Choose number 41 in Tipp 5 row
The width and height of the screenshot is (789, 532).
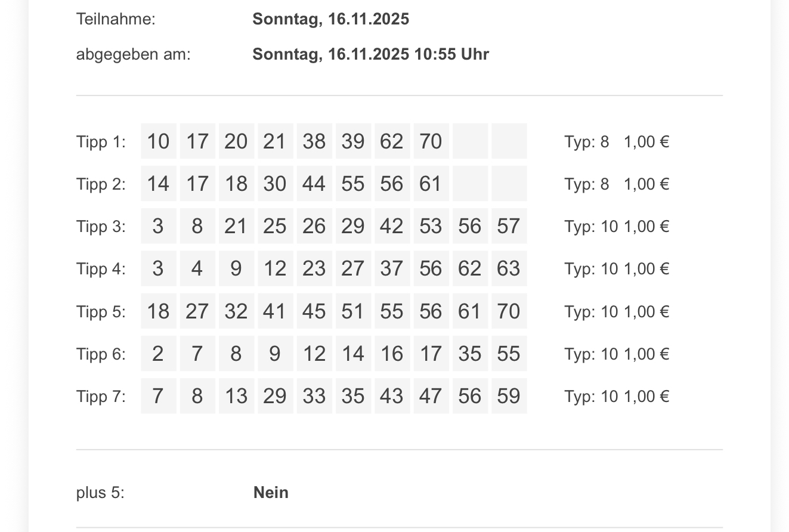pos(275,311)
